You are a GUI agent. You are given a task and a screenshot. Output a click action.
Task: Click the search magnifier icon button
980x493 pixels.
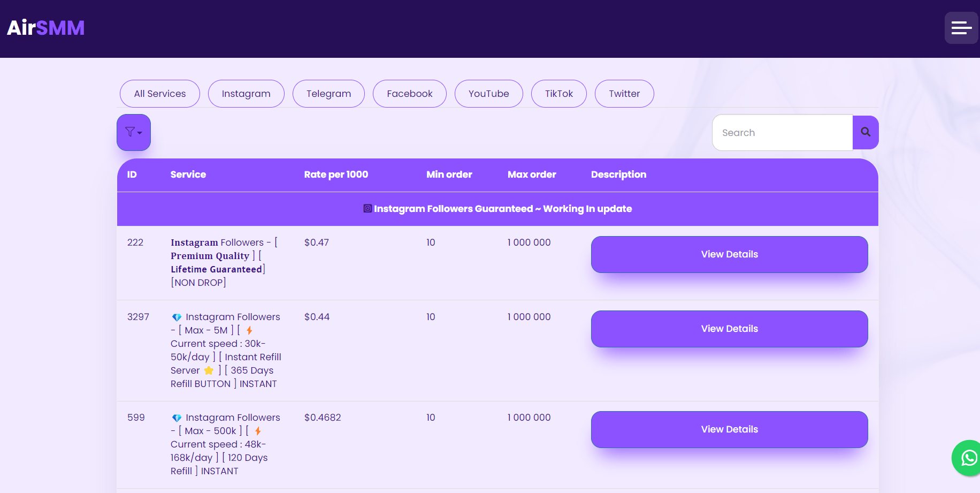[x=865, y=132]
